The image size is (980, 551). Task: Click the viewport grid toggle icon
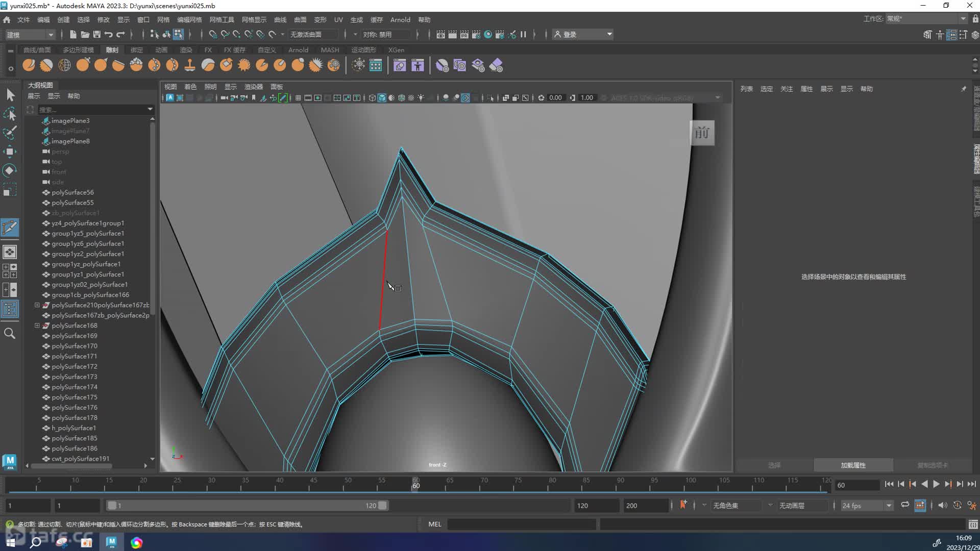pyautogui.click(x=298, y=98)
